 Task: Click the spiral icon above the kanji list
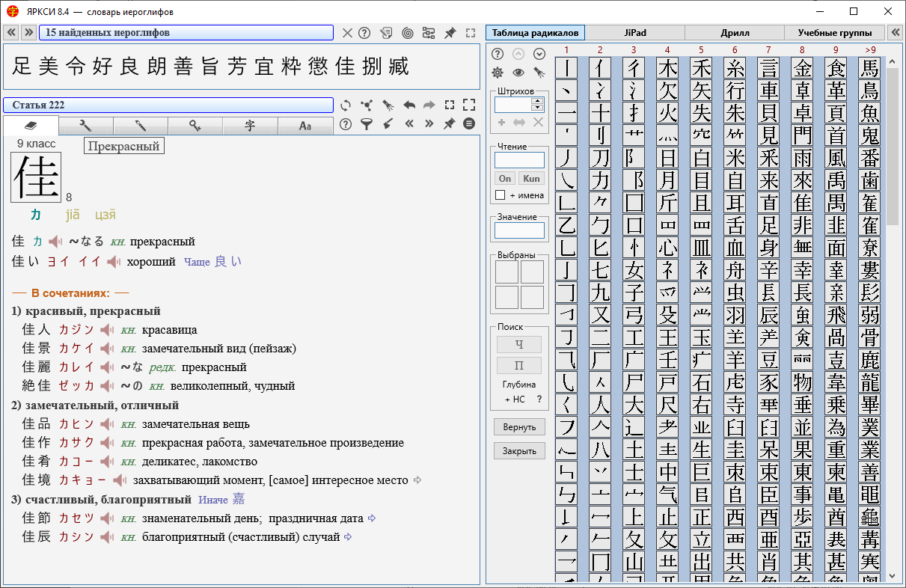point(407,33)
